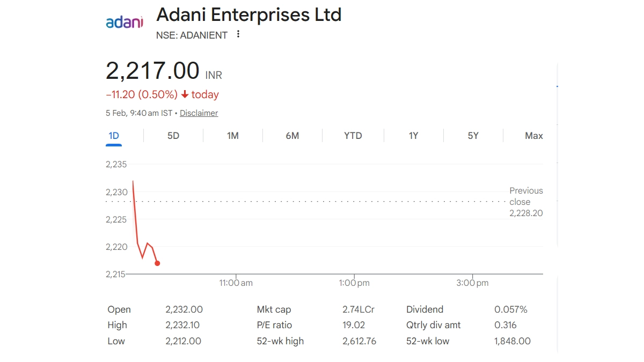Click the 2,217.00 current price value
Image resolution: width=644 pixels, height=362 pixels.
(x=153, y=71)
